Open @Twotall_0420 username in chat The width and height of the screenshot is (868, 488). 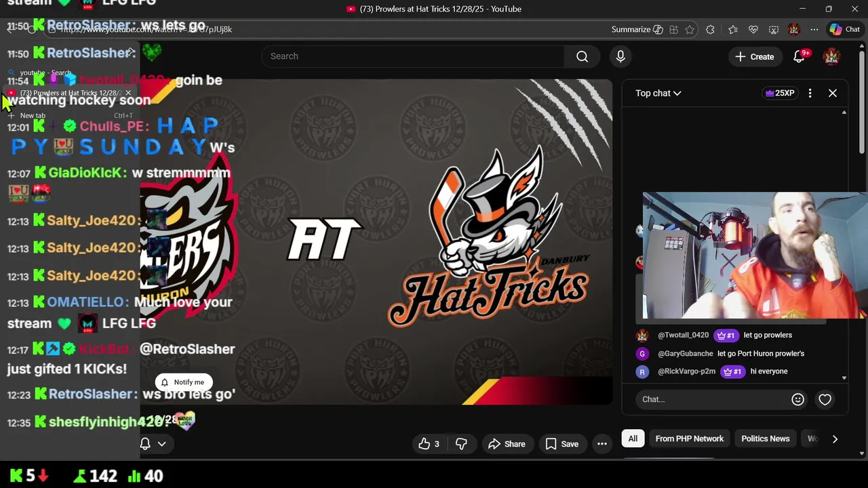pyautogui.click(x=683, y=335)
